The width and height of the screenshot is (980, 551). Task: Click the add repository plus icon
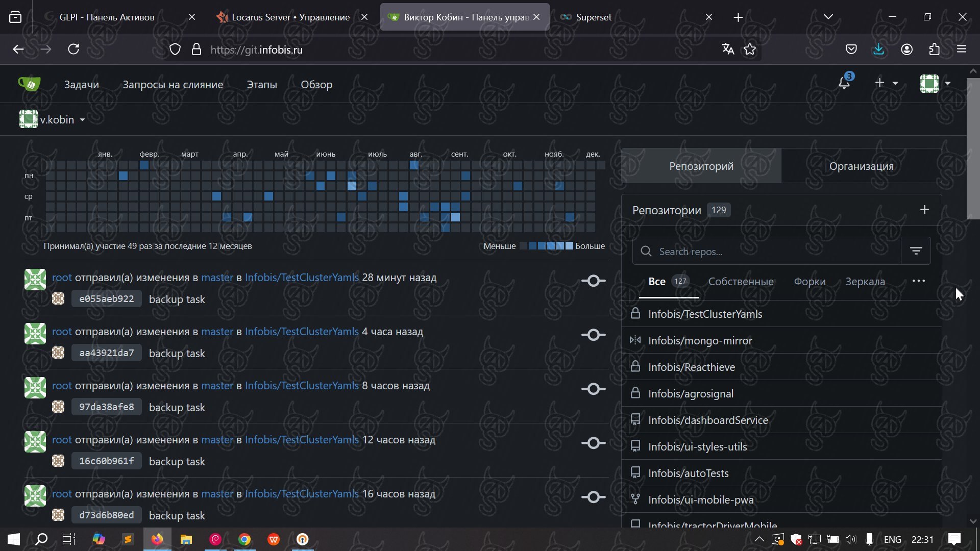point(924,210)
